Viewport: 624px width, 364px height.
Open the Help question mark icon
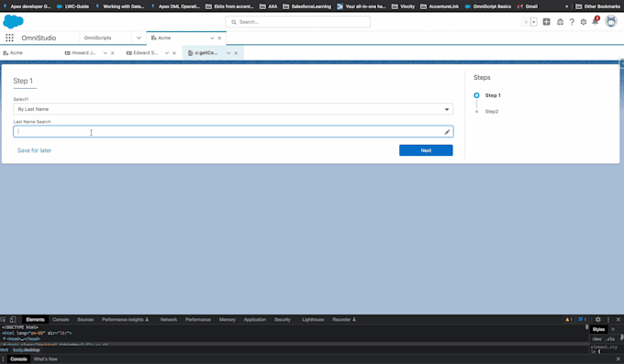tap(572, 22)
